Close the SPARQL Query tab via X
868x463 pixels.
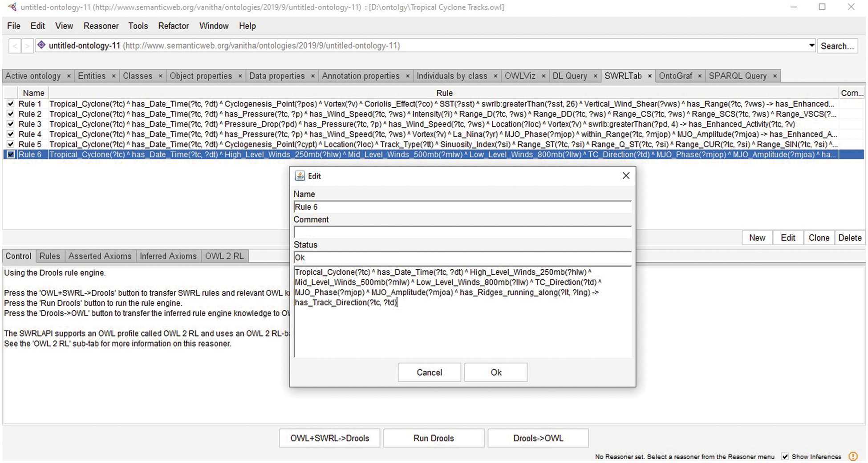(x=775, y=76)
